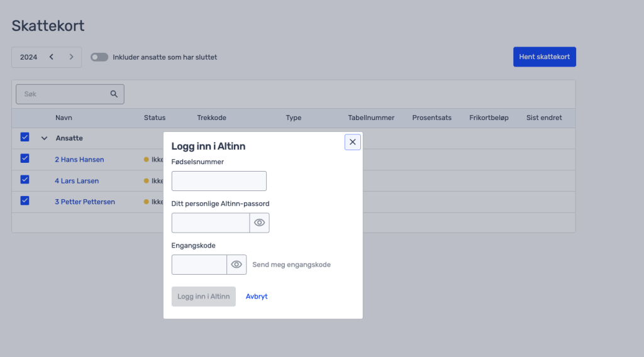Click the Skattekort page heading
The image size is (644, 357).
click(x=48, y=26)
